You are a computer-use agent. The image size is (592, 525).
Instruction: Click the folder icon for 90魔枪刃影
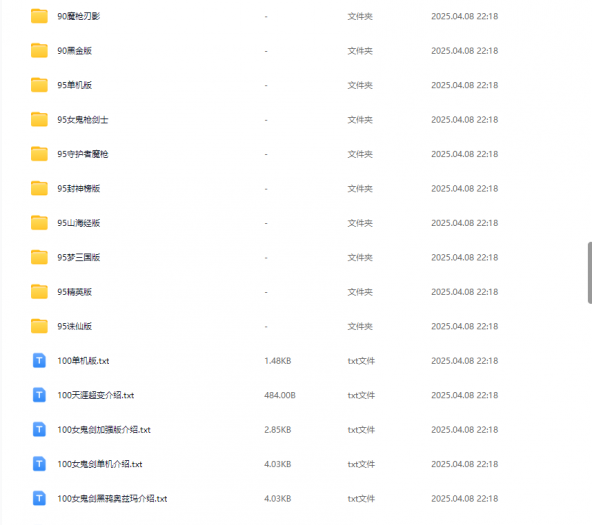39,16
